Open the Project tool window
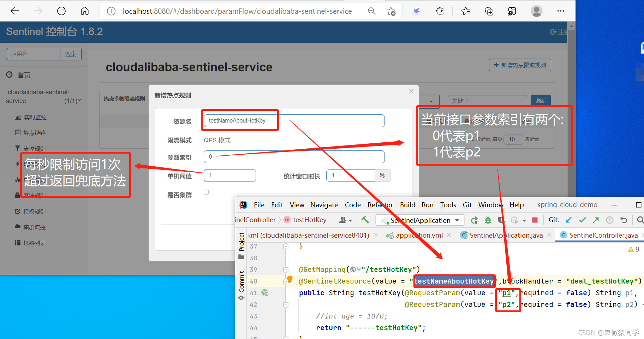Screen dimensions: 644x339 (241, 246)
